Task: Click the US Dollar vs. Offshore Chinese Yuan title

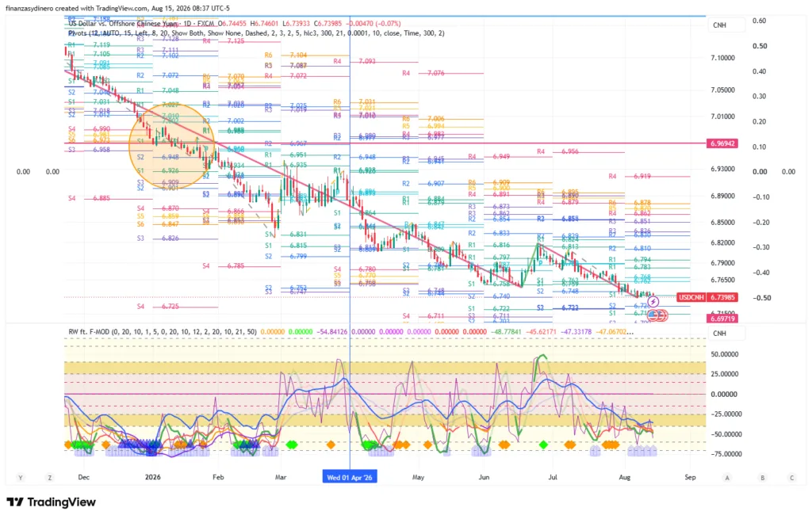Action: coord(124,23)
